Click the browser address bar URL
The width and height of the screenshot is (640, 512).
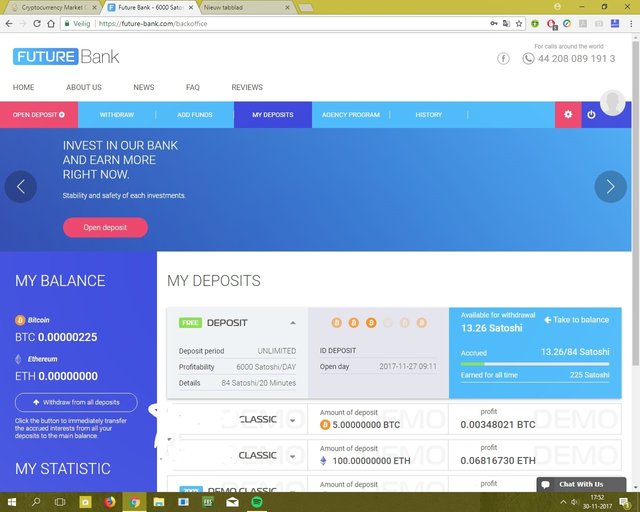[153, 24]
